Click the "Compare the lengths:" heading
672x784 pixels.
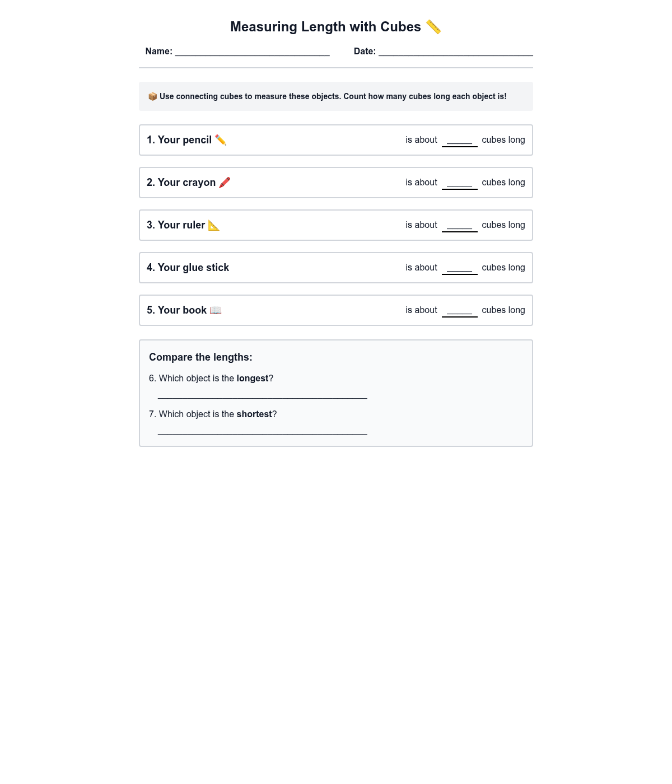pos(200,357)
